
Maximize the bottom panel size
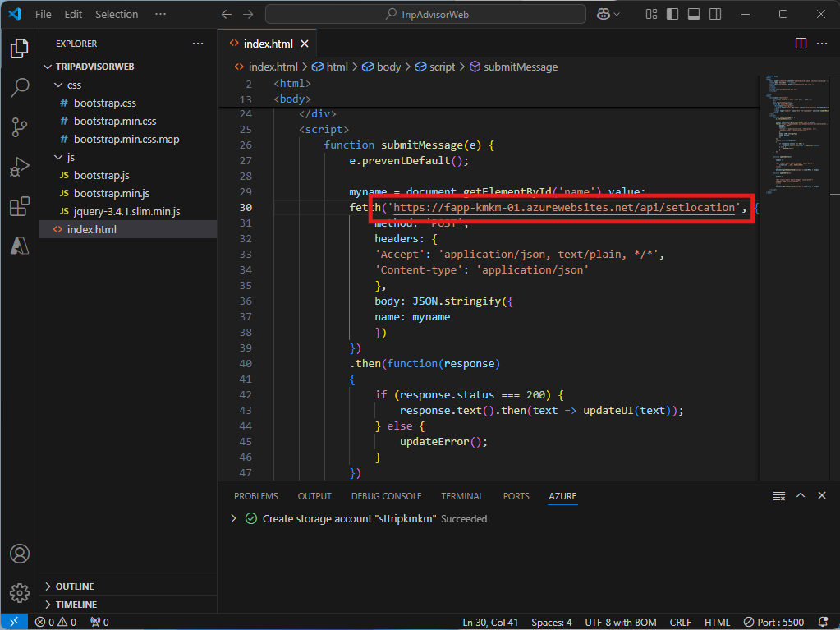pos(801,495)
